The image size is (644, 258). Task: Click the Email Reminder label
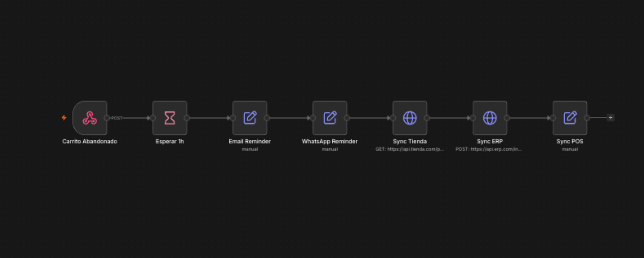[x=250, y=142]
